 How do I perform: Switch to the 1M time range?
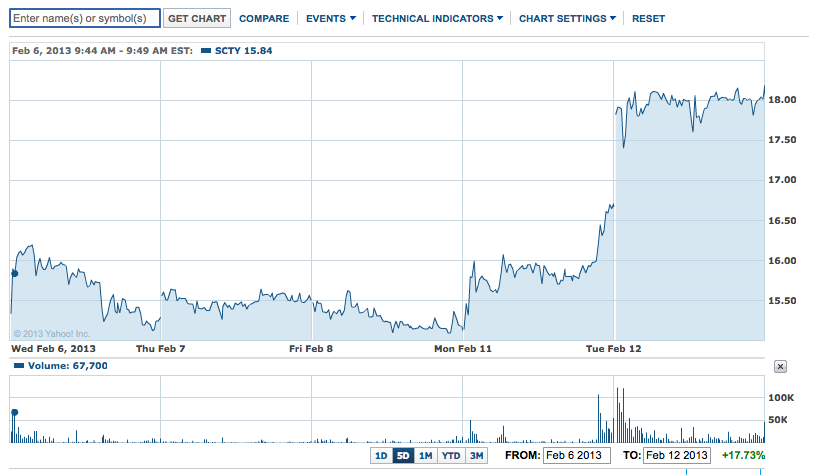[x=426, y=456]
